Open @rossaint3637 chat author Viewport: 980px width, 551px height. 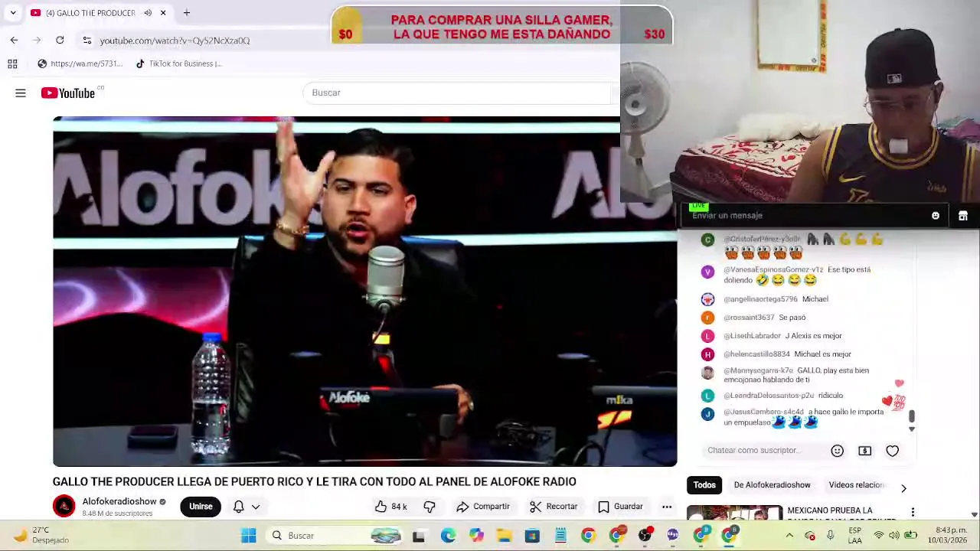749,318
